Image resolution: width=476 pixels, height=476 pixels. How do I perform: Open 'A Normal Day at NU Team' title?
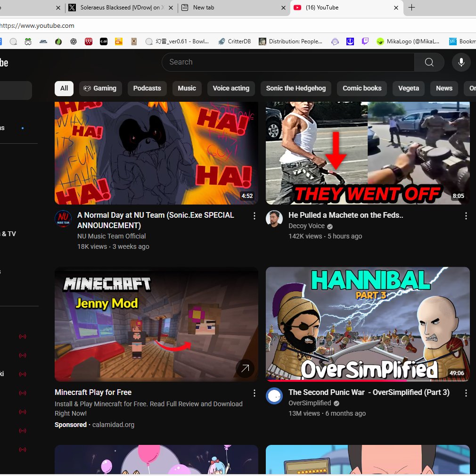pos(156,221)
